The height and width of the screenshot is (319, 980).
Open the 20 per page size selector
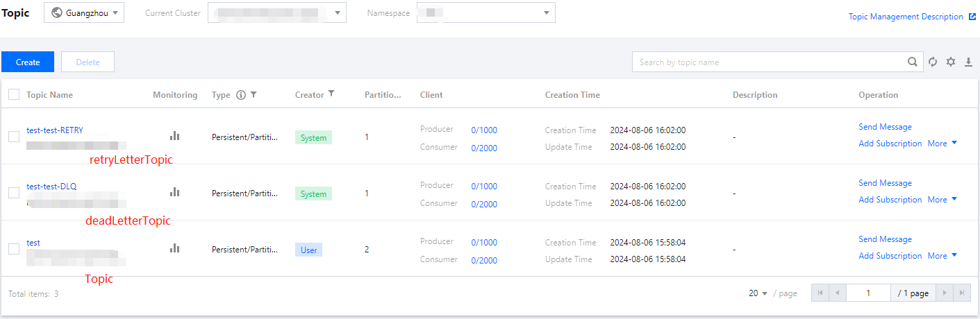coord(758,293)
